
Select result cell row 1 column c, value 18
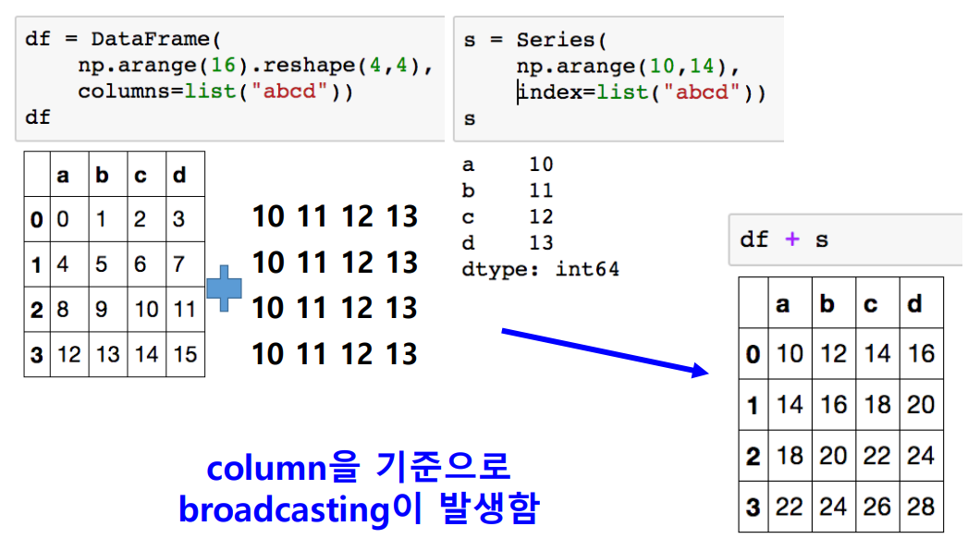pos(876,405)
